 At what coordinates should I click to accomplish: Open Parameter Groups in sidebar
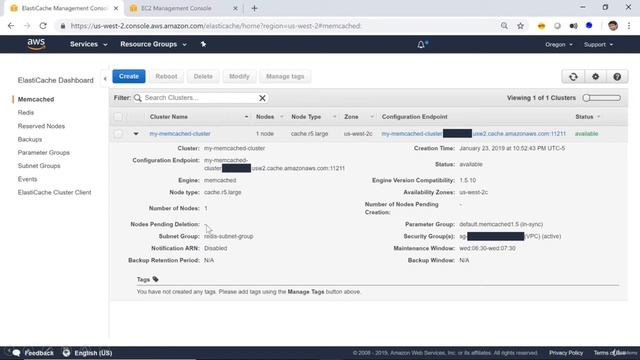click(x=44, y=153)
